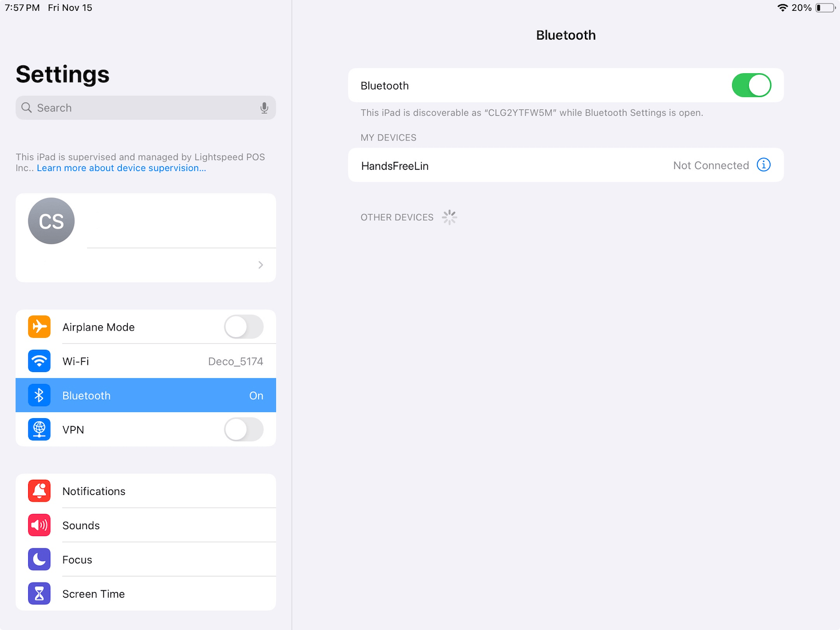The image size is (840, 630).
Task: Open Learn more about device supervision link
Action: pyautogui.click(x=121, y=168)
